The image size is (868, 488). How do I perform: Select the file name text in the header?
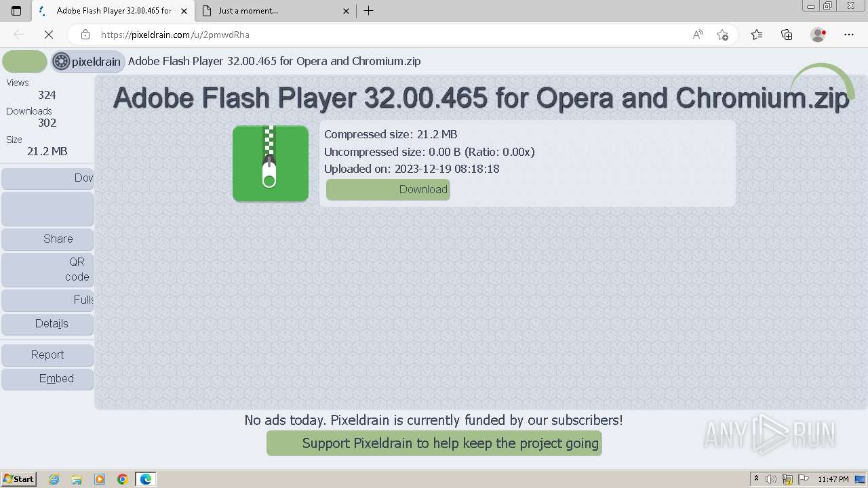pyautogui.click(x=274, y=61)
